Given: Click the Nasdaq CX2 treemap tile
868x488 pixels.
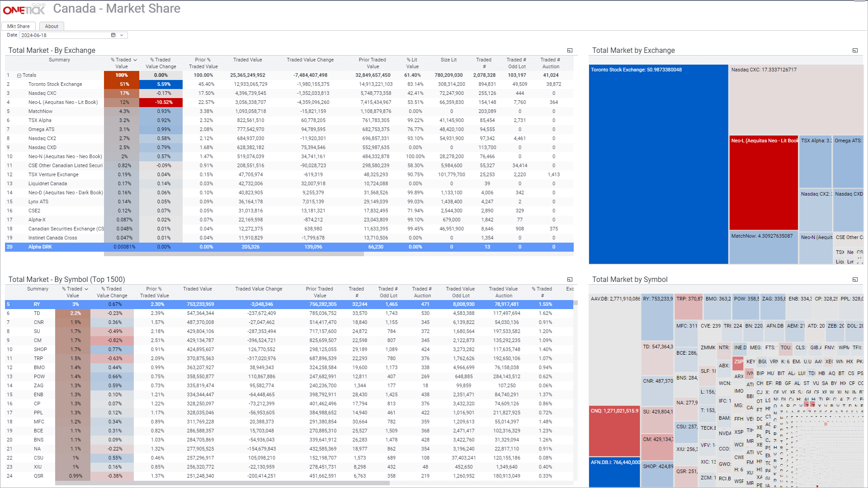Looking at the screenshot, I should tap(815, 210).
